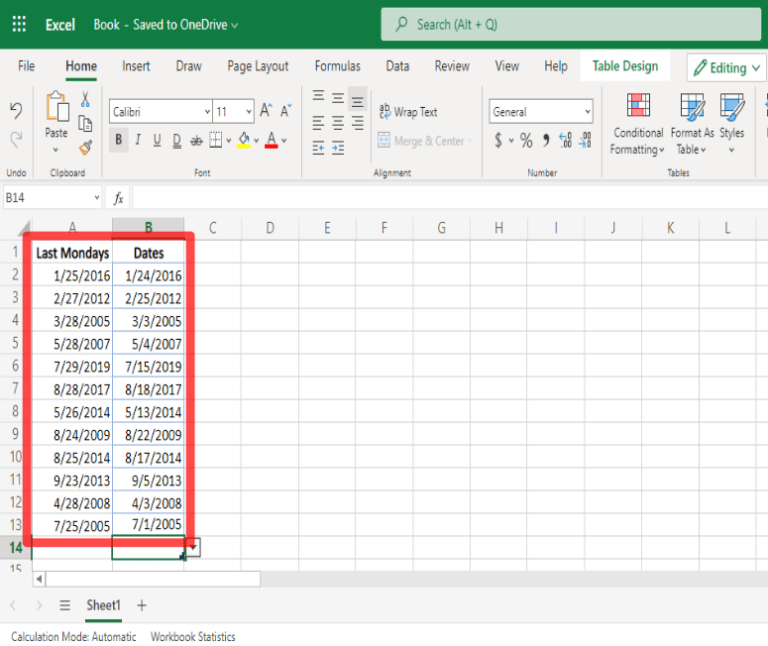Open the File menu
The height and width of the screenshot is (646, 768).
[x=26, y=66]
